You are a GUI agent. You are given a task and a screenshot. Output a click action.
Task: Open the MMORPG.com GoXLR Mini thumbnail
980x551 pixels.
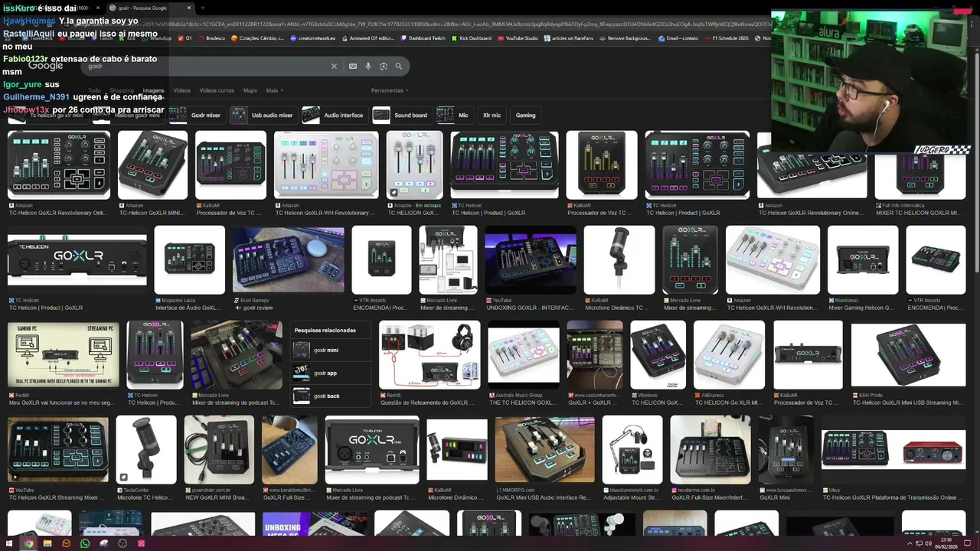coord(544,450)
